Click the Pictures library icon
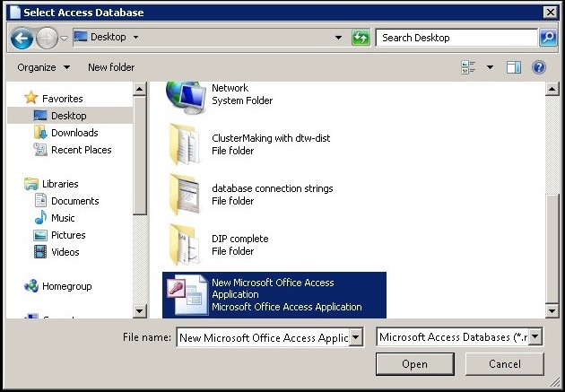The image size is (565, 392). (x=40, y=235)
